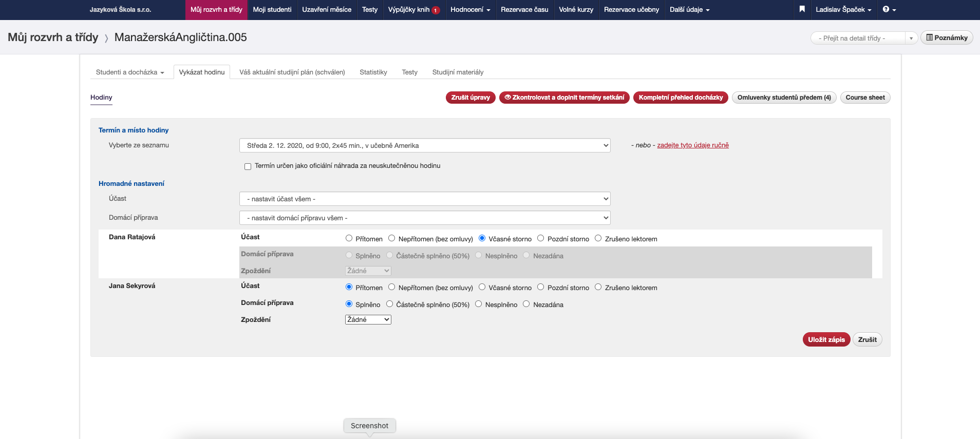Click the book loans notification badge

(x=436, y=10)
